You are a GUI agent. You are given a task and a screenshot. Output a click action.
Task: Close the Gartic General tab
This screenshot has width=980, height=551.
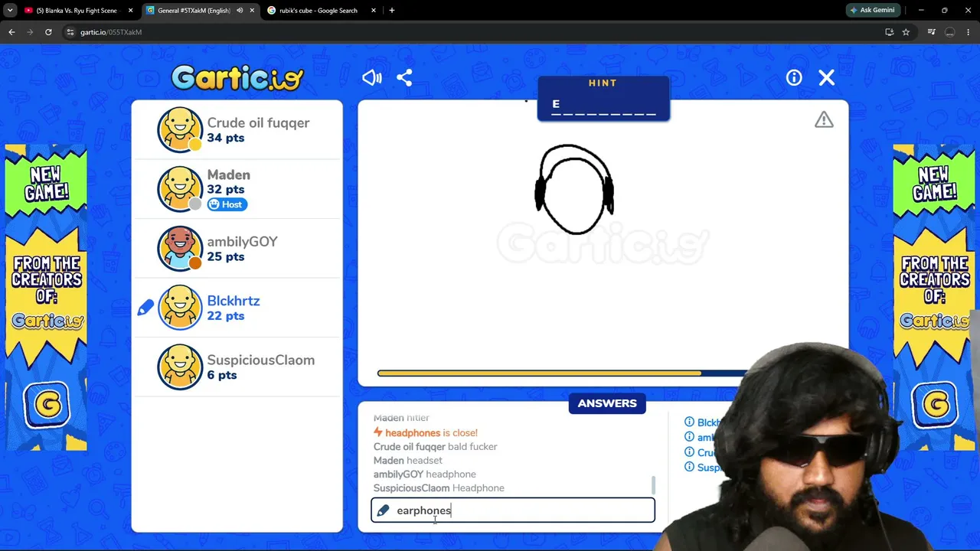click(252, 11)
